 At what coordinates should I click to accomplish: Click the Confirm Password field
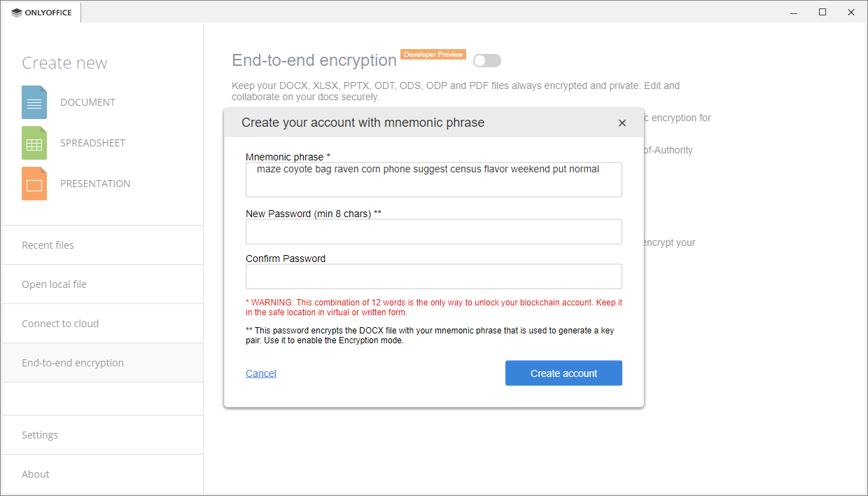433,277
